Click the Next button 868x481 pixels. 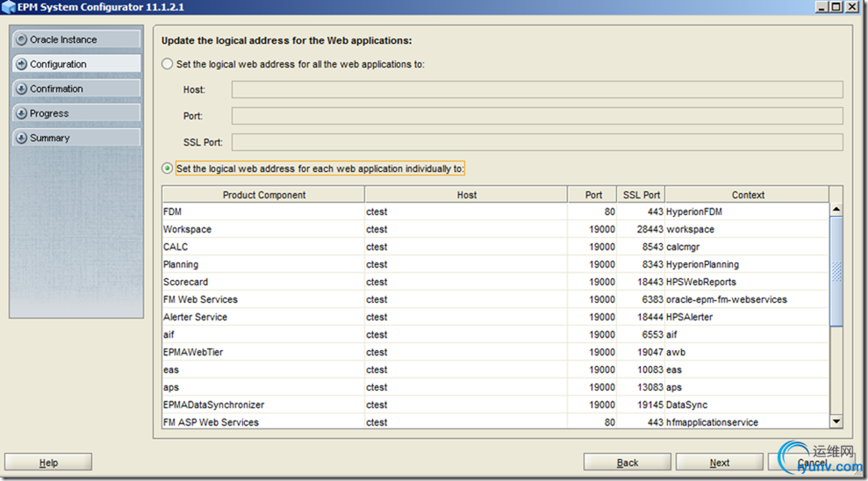click(719, 463)
